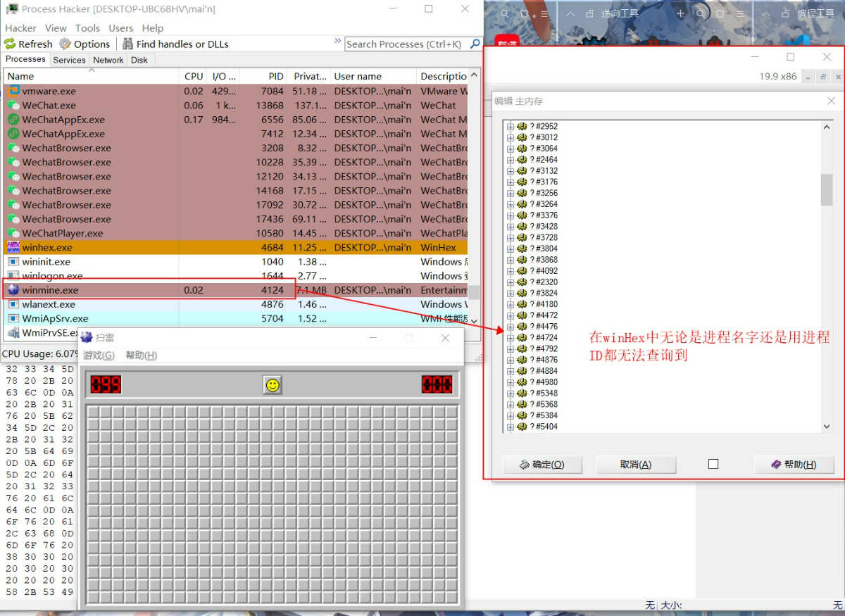
Task: Click the magnifier icon in the search box
Action: pos(475,44)
